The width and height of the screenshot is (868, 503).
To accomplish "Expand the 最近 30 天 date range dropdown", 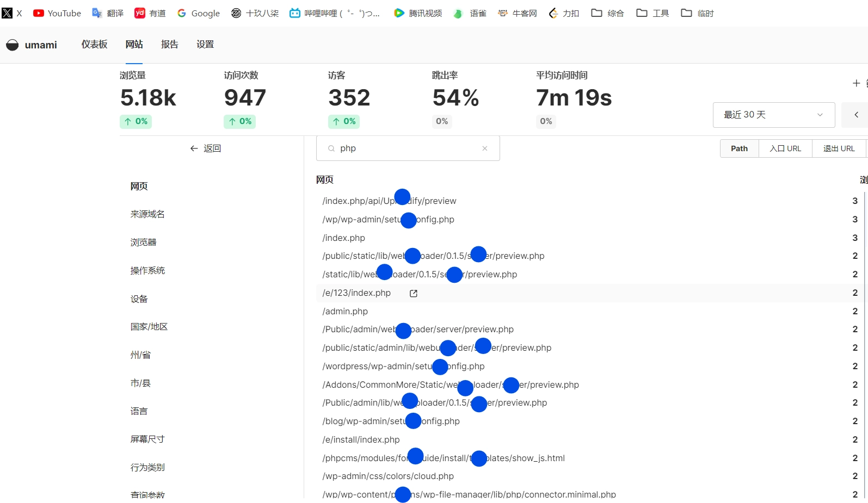I will click(773, 115).
